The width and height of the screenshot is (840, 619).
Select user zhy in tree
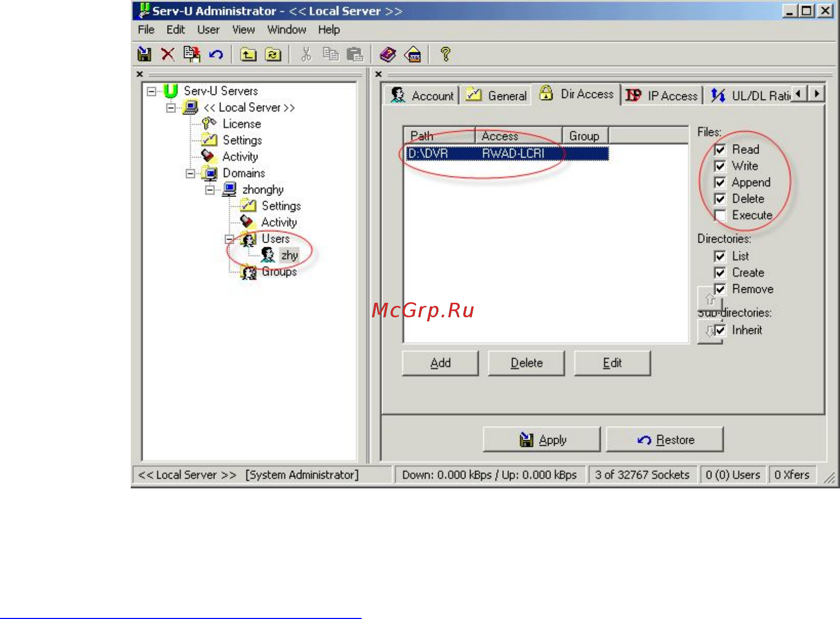pos(289,255)
